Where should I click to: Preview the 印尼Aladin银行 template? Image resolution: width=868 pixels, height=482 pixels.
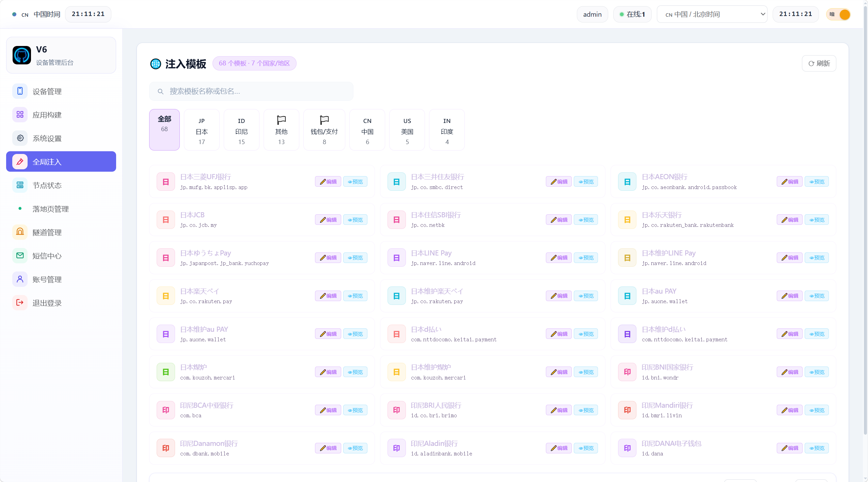(586, 448)
